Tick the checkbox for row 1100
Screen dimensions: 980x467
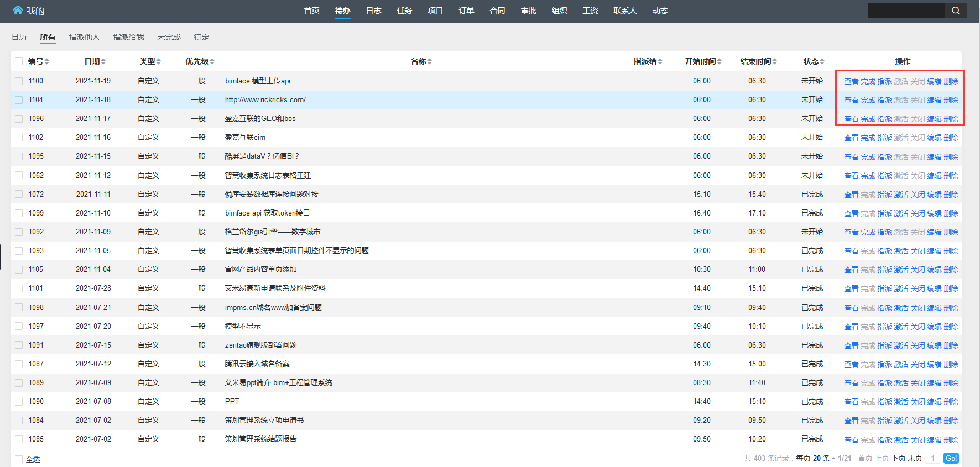(x=19, y=81)
